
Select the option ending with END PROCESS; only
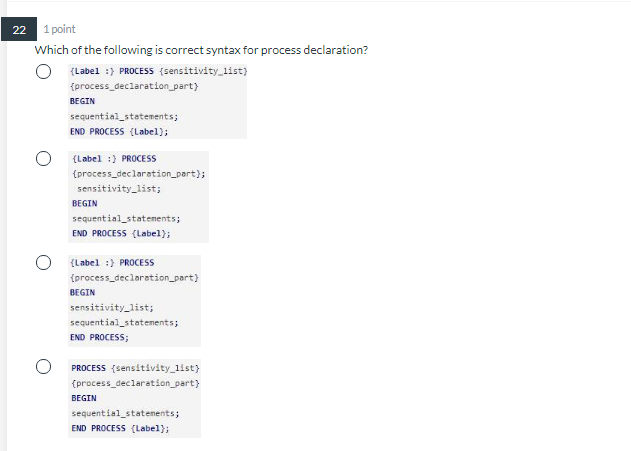43,262
